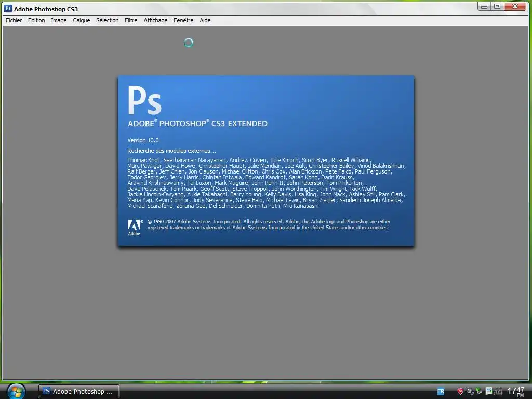Open the Filtre menu

pos(131,20)
